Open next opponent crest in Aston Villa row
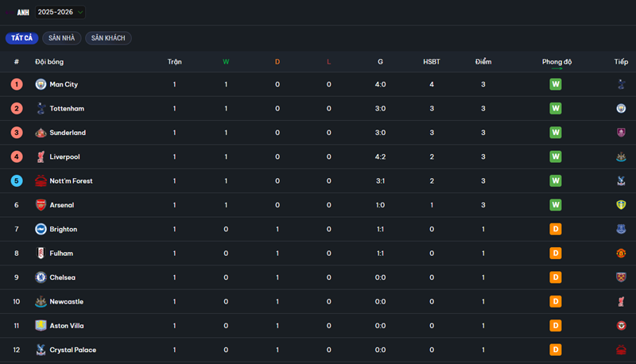This screenshot has height=364, width=636. pyautogui.click(x=621, y=326)
